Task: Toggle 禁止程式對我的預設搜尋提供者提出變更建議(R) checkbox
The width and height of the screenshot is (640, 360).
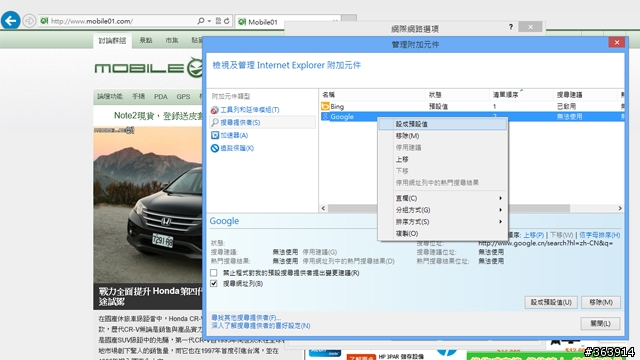Action: pyautogui.click(x=214, y=273)
